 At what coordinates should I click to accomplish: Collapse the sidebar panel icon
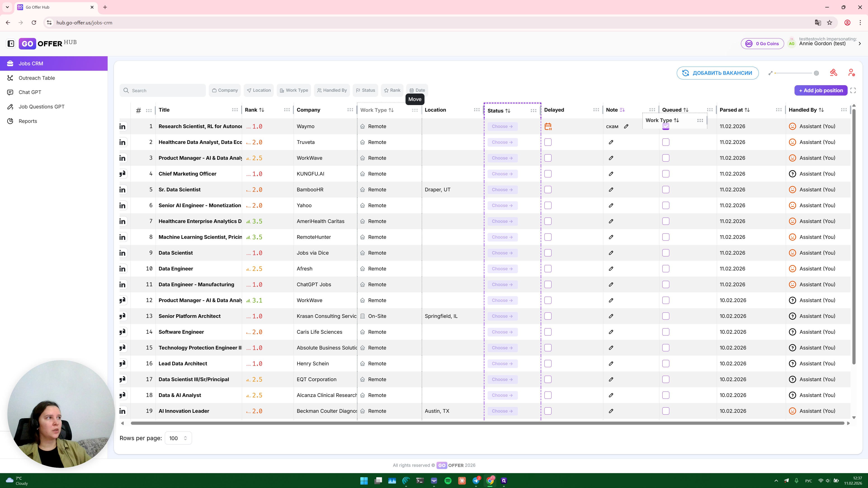[11, 43]
